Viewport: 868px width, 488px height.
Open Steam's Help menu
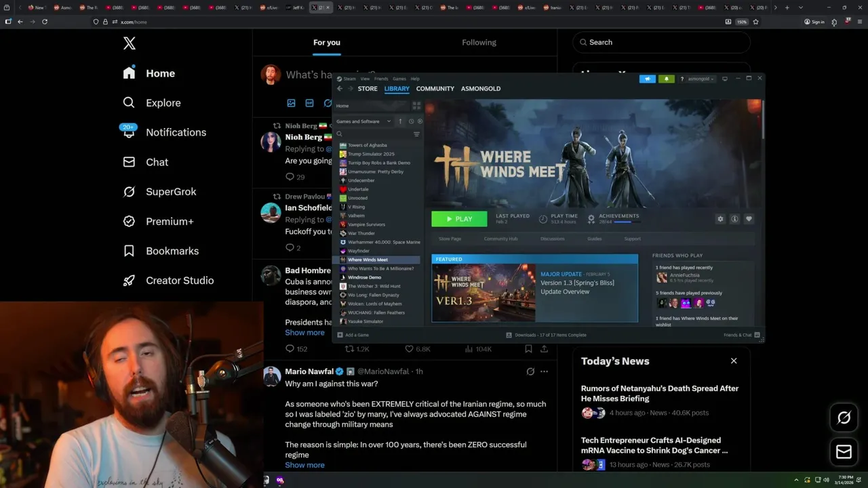415,79
